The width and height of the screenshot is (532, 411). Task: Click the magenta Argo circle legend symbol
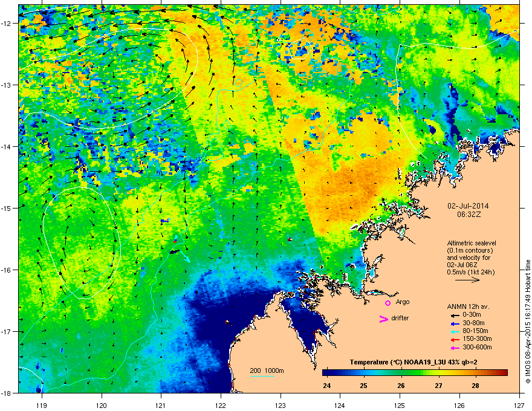[388, 303]
